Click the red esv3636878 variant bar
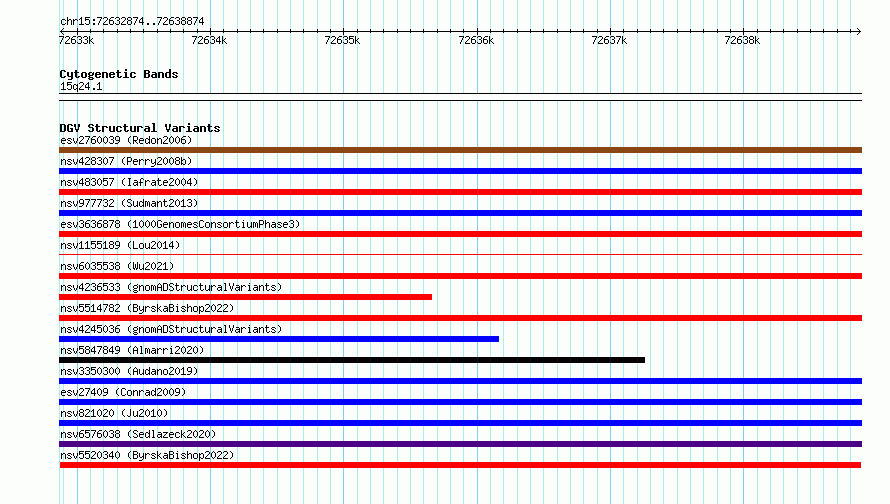Image resolution: width=890 pixels, height=504 pixels. (x=460, y=234)
